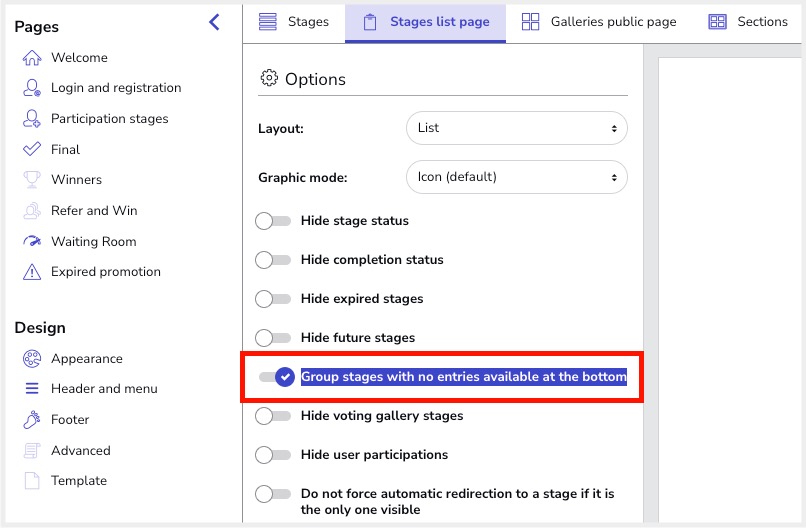Click the 'Hide completion status' label text
Screen dimensions: 806x528
click(x=372, y=260)
